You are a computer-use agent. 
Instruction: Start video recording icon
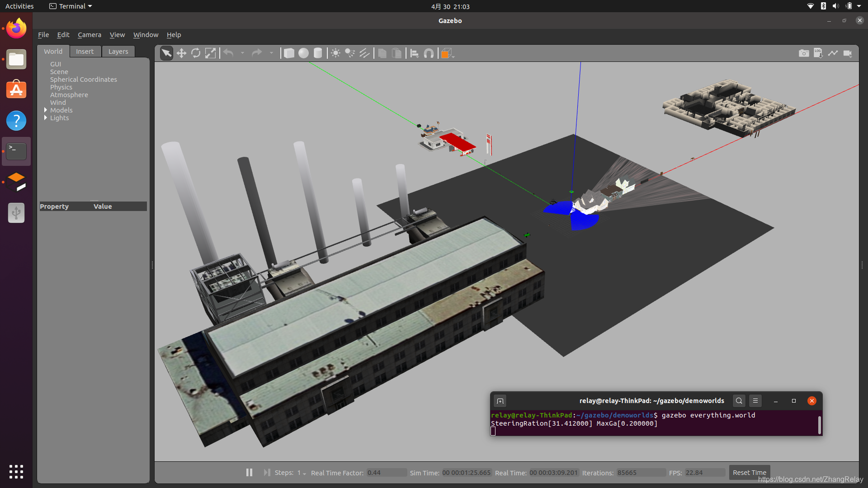point(848,53)
